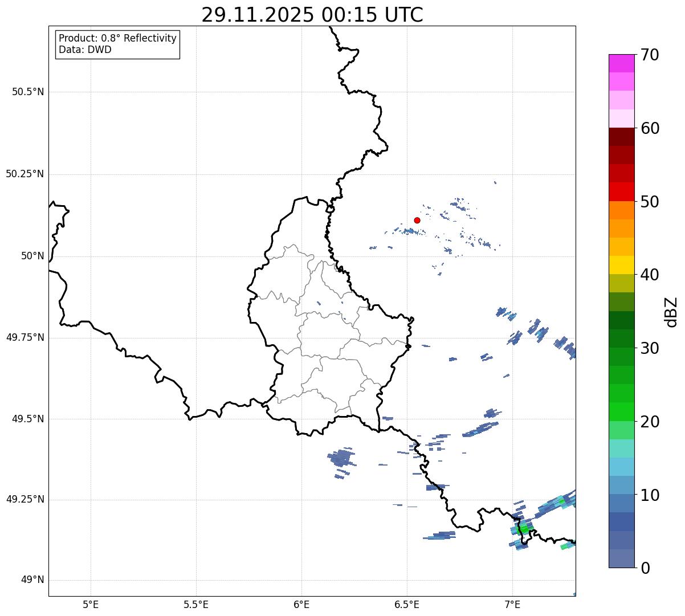Select the dark maroon colorbar swatch below 60

[x=622, y=137]
